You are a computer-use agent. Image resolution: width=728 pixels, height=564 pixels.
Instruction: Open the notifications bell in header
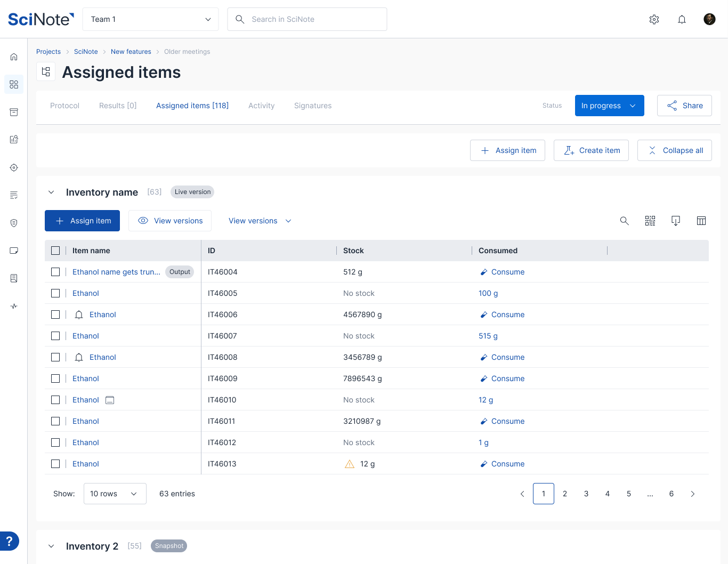click(682, 19)
